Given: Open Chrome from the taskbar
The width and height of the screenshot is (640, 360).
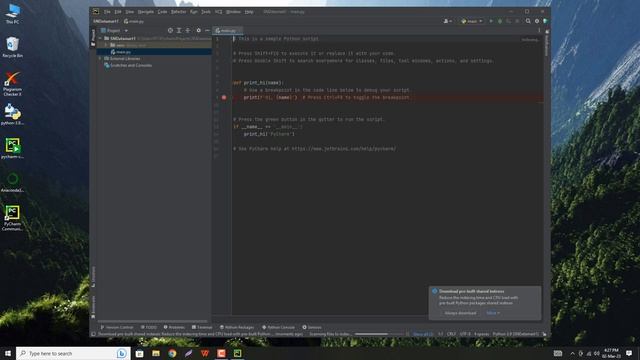Looking at the screenshot, I should click(x=172, y=353).
